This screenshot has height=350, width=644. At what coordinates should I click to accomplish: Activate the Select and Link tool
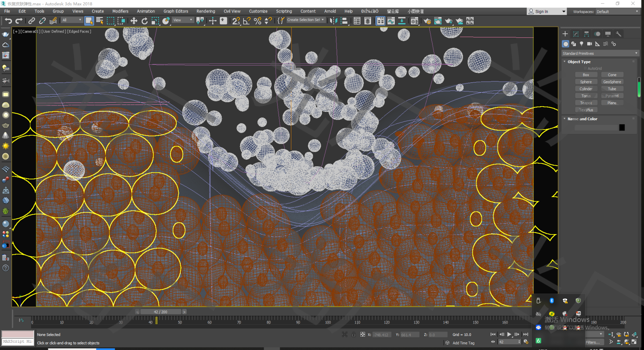coord(32,21)
